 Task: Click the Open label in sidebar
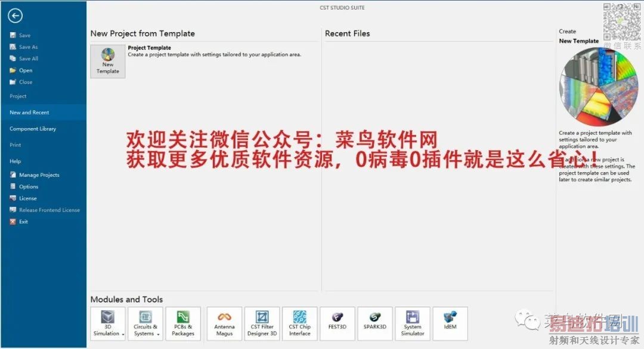(x=26, y=70)
